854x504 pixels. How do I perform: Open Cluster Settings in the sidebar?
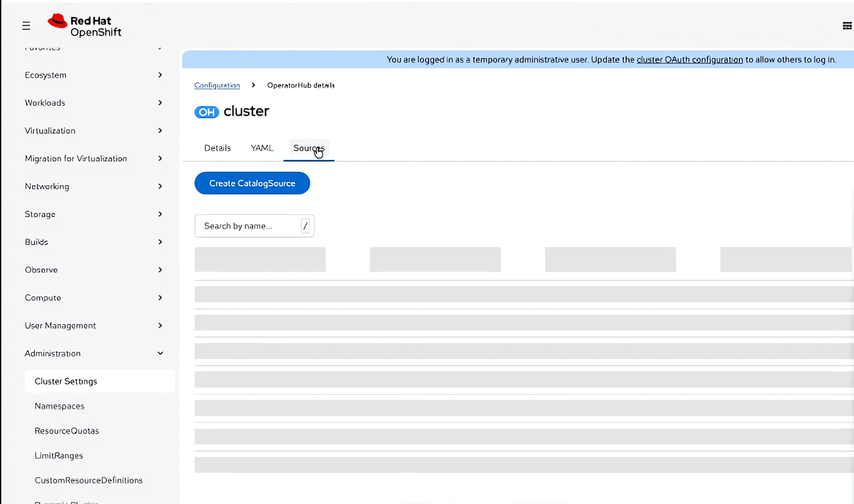(99, 381)
